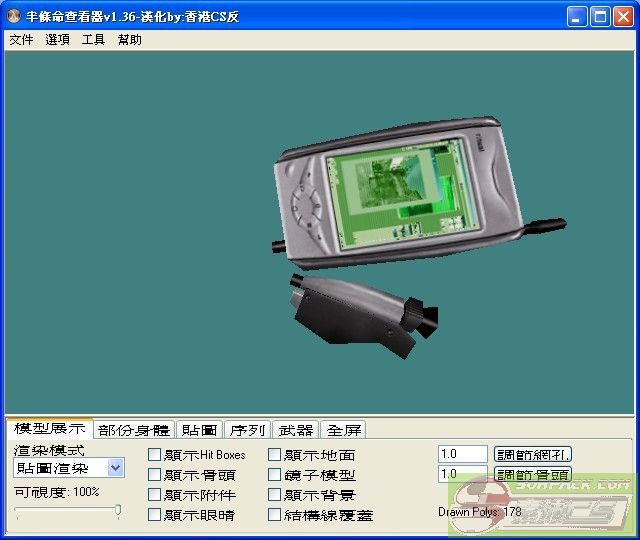Open the 文件 menu
This screenshot has height=540, width=640.
(21, 40)
